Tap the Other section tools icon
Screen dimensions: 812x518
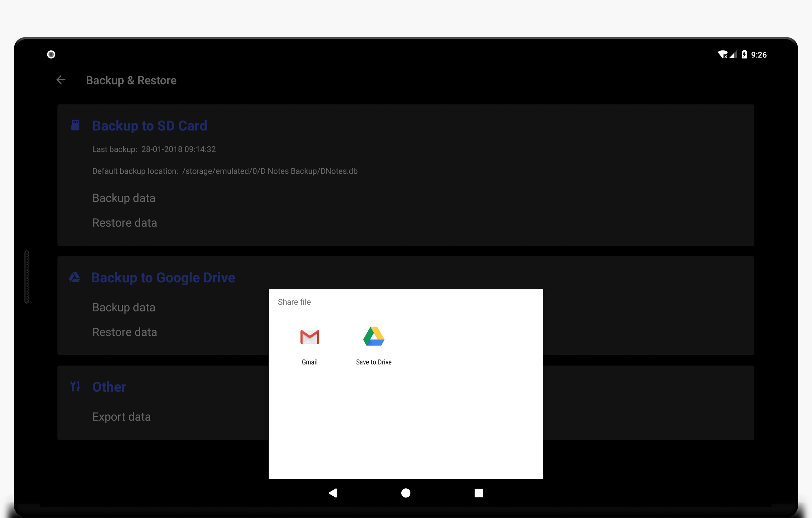[x=75, y=386]
